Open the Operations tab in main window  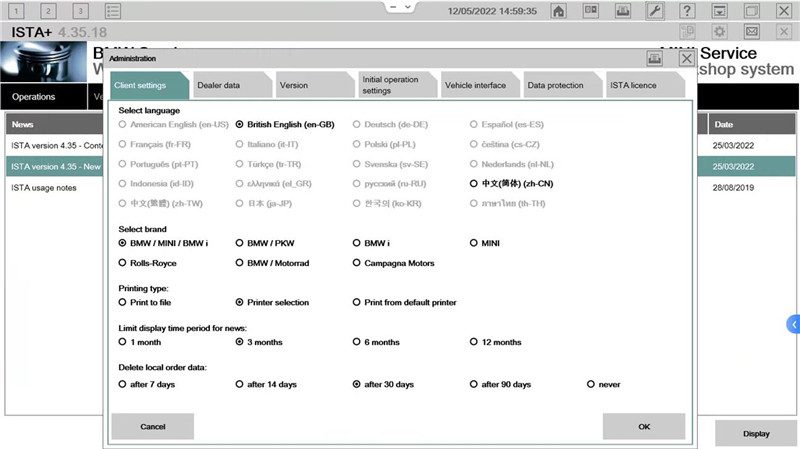(x=44, y=97)
